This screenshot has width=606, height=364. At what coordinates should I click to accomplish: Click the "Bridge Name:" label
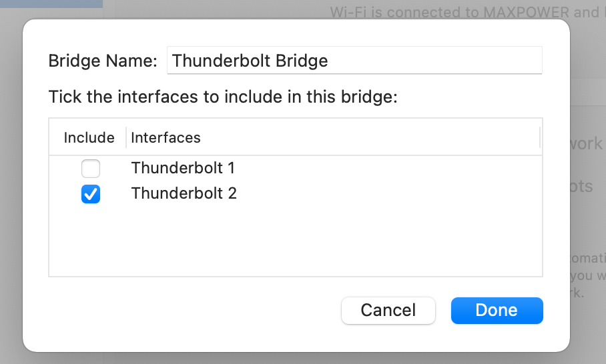tap(103, 61)
